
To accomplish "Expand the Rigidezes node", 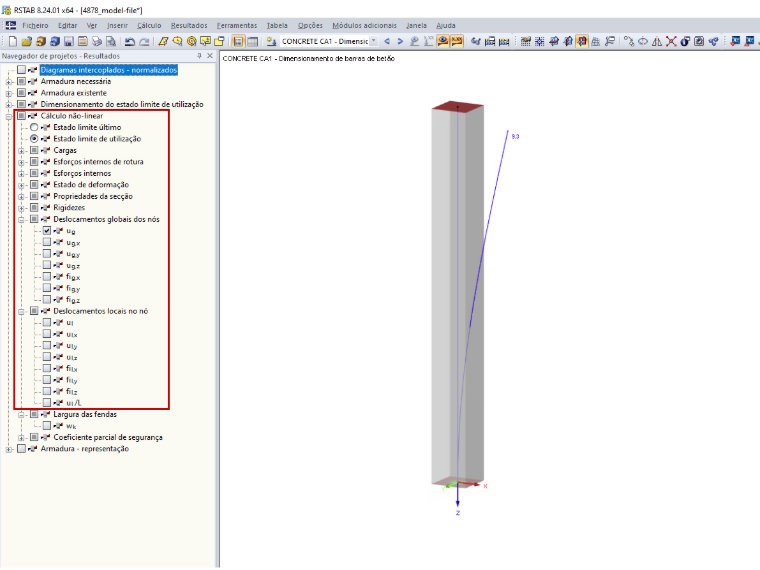I will click(21, 208).
